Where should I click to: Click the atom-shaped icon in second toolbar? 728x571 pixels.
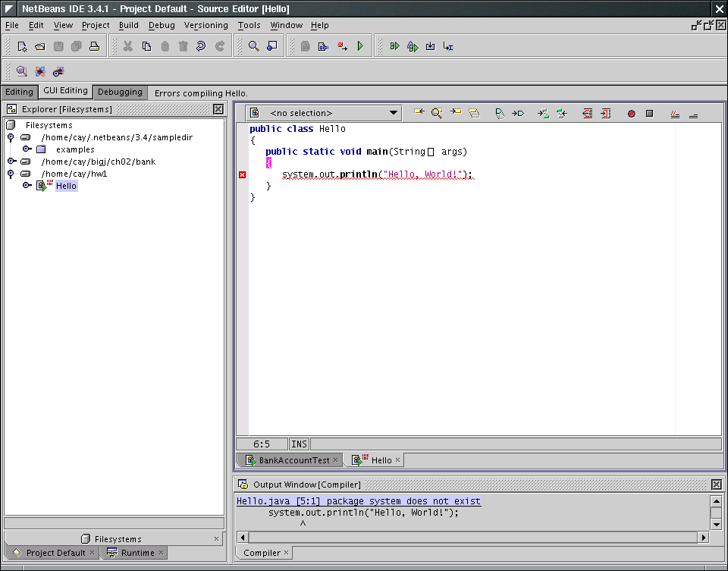(x=40, y=71)
